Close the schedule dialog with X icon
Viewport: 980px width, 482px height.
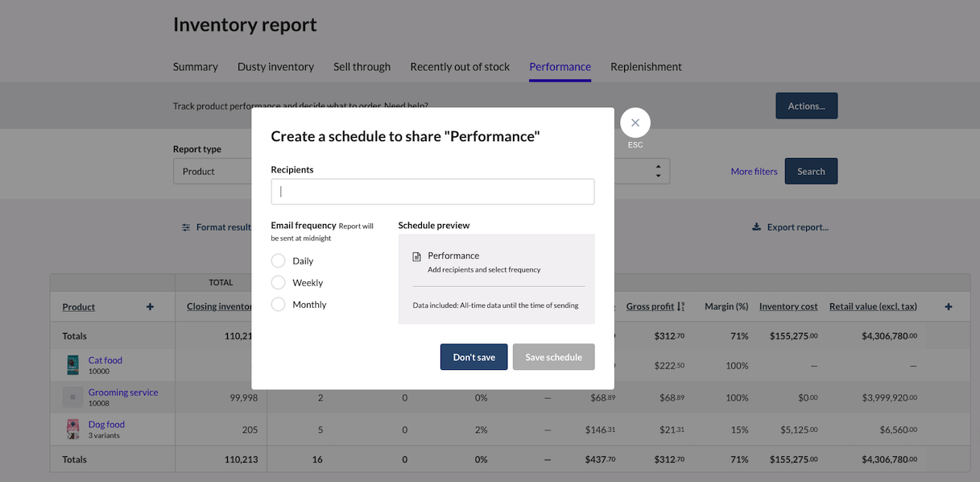coord(635,123)
